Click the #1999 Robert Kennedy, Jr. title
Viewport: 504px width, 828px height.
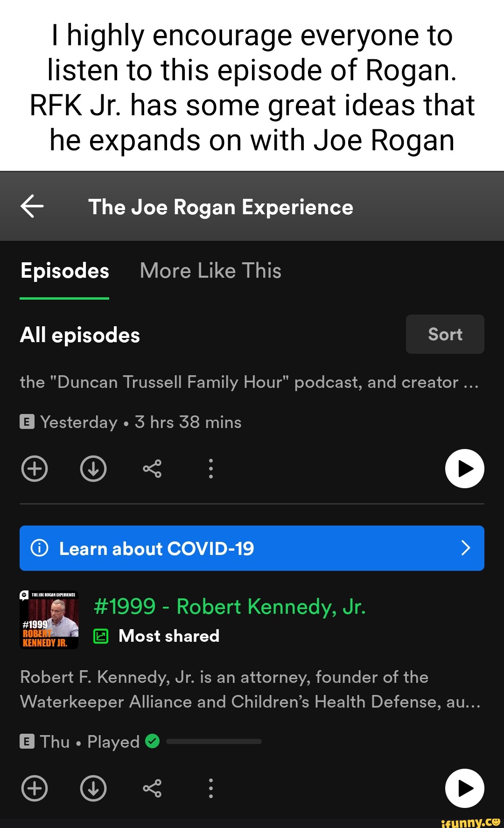click(x=230, y=607)
